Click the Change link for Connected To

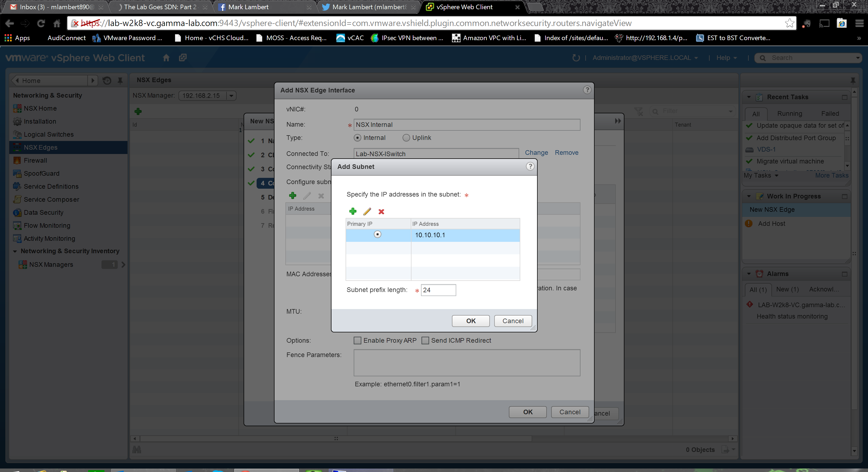coord(536,153)
